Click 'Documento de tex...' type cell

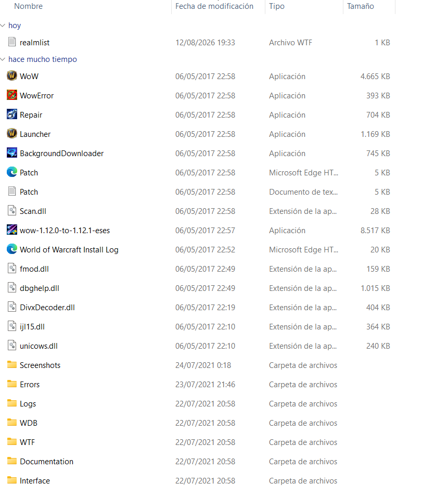tap(303, 192)
